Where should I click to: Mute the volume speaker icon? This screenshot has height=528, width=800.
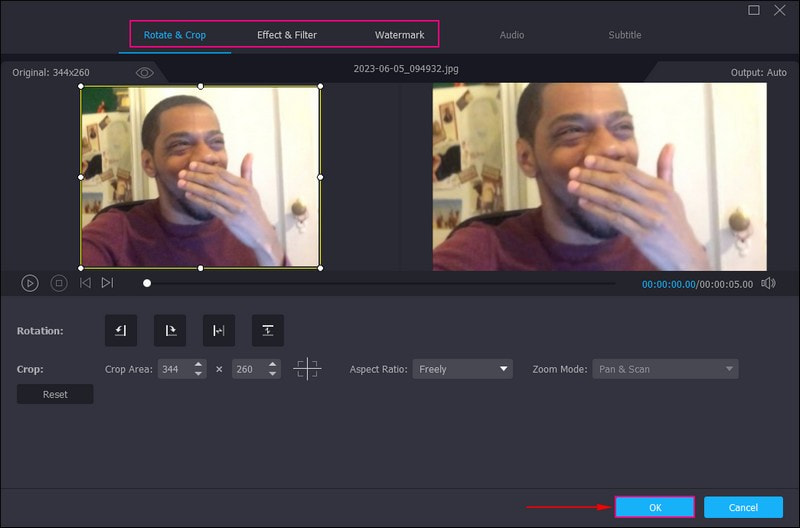(768, 283)
